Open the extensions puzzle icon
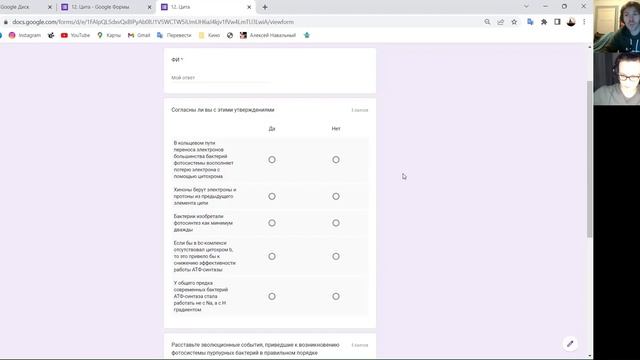 544,22
